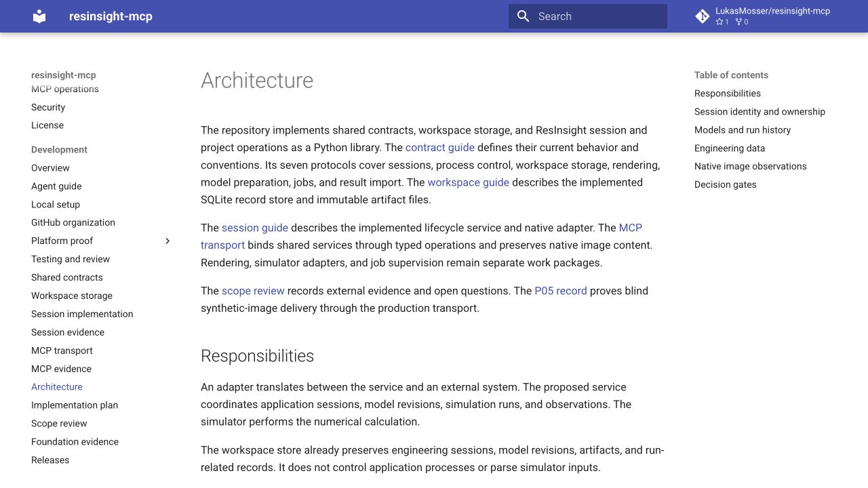
Task: Open the P05 record link
Action: click(x=561, y=291)
